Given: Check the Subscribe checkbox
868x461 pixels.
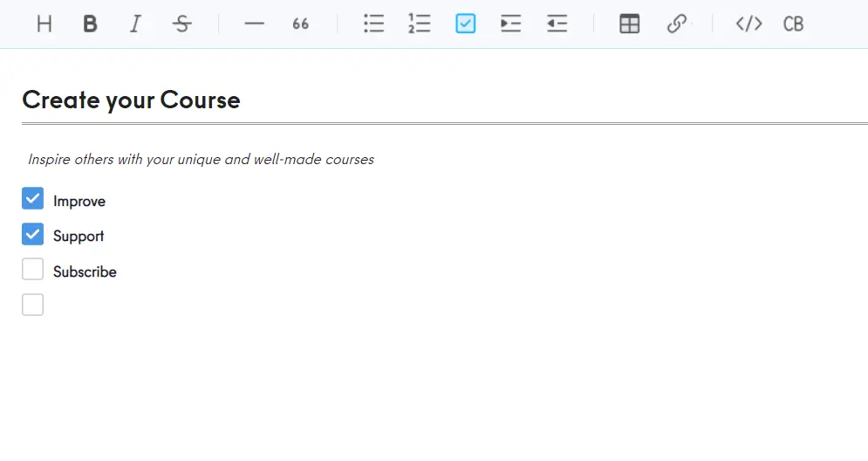Looking at the screenshot, I should (32, 270).
